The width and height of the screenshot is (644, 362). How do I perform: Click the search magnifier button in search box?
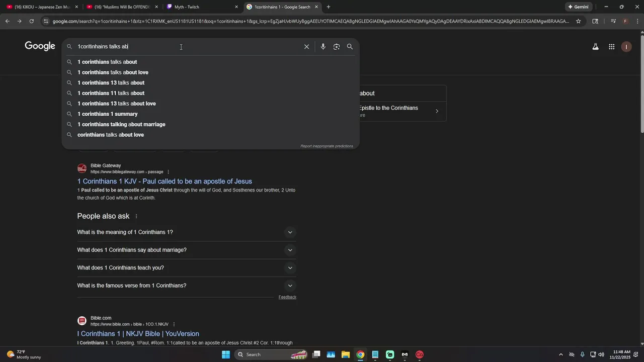[x=350, y=47]
